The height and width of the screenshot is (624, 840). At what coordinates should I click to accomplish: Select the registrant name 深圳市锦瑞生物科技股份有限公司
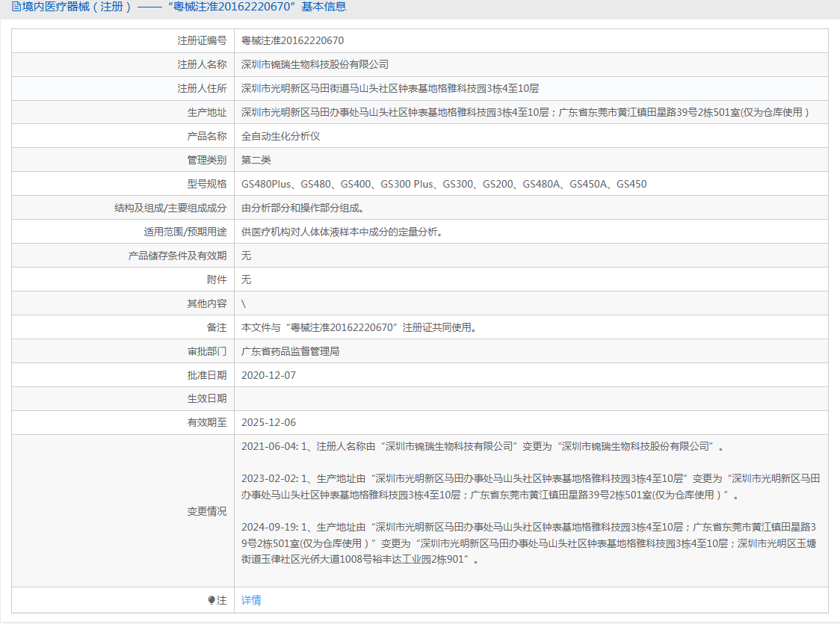pos(315,65)
